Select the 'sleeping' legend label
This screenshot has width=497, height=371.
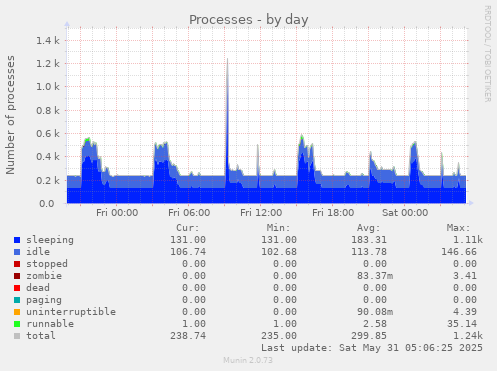click(50, 240)
